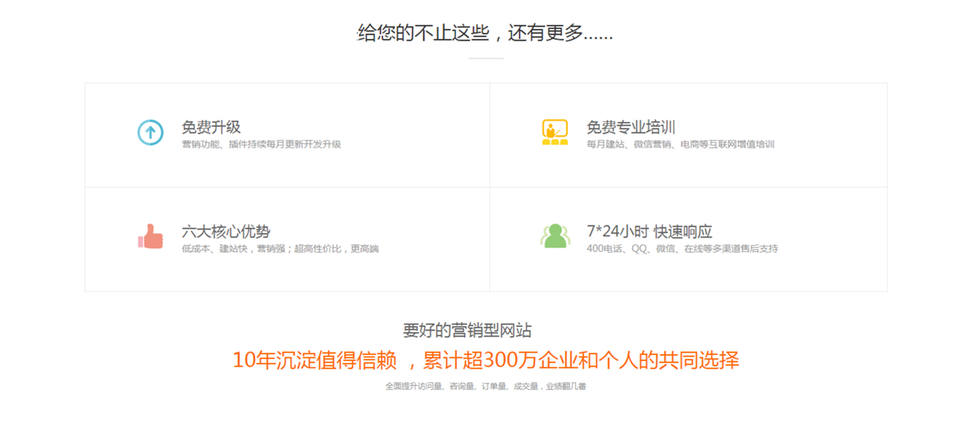The width and height of the screenshot is (980, 421).
Task: Click the 要好的营销型网站 subtitle
Action: (467, 330)
